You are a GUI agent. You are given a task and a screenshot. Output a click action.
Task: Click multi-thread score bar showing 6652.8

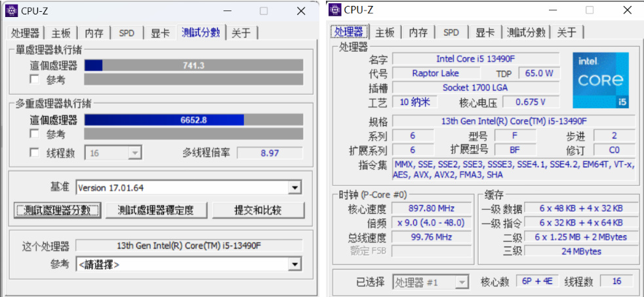tap(194, 120)
